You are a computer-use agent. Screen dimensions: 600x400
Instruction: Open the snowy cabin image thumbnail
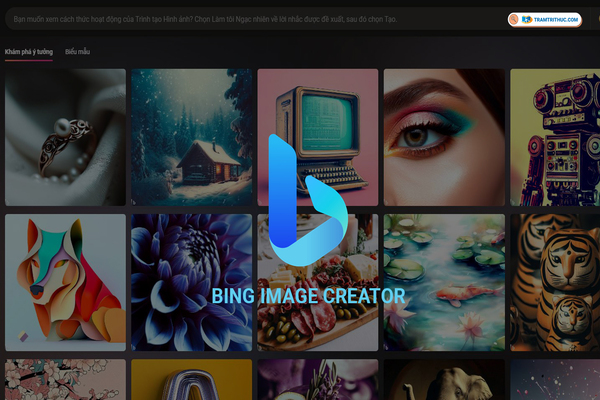pyautogui.click(x=191, y=137)
